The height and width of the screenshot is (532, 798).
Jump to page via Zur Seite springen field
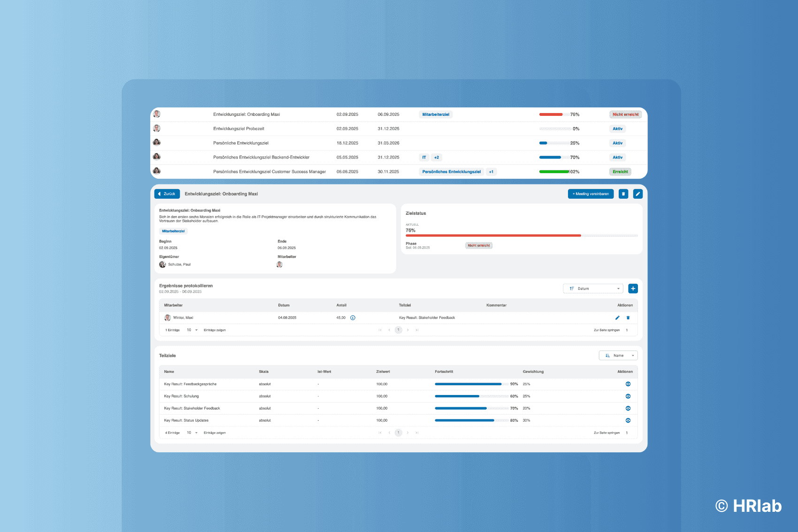627,330
